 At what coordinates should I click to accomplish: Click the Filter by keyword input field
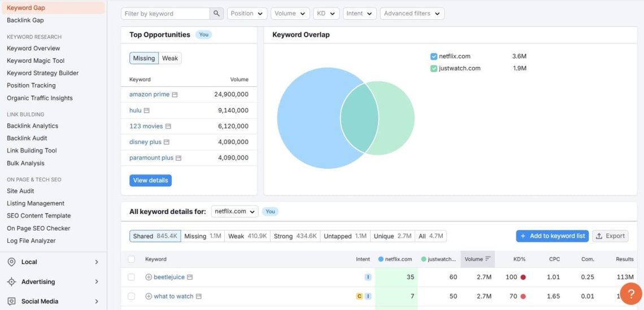[x=166, y=14]
